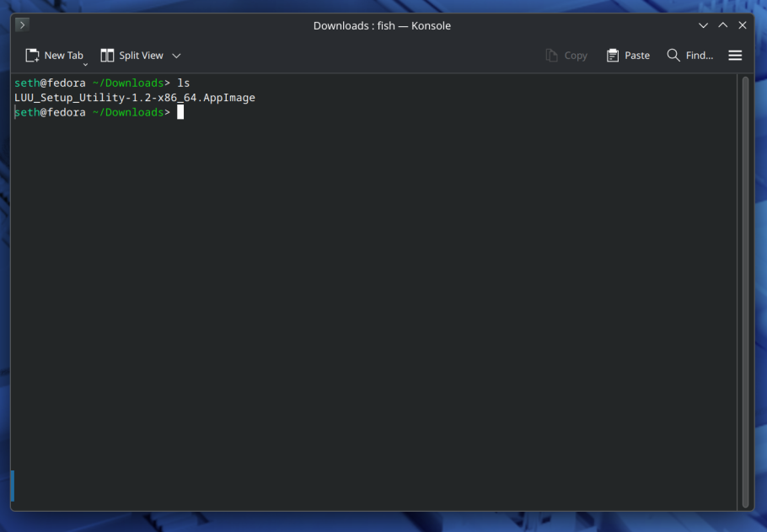
Task: Expand the New Tab profile dropdown arrow
Action: point(85,64)
